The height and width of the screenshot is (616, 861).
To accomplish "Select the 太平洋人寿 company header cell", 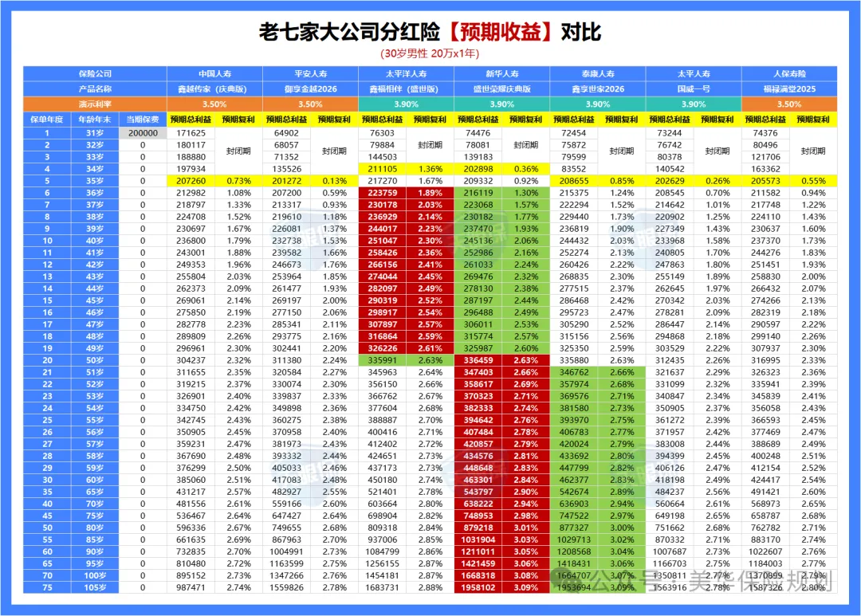I will (x=406, y=73).
